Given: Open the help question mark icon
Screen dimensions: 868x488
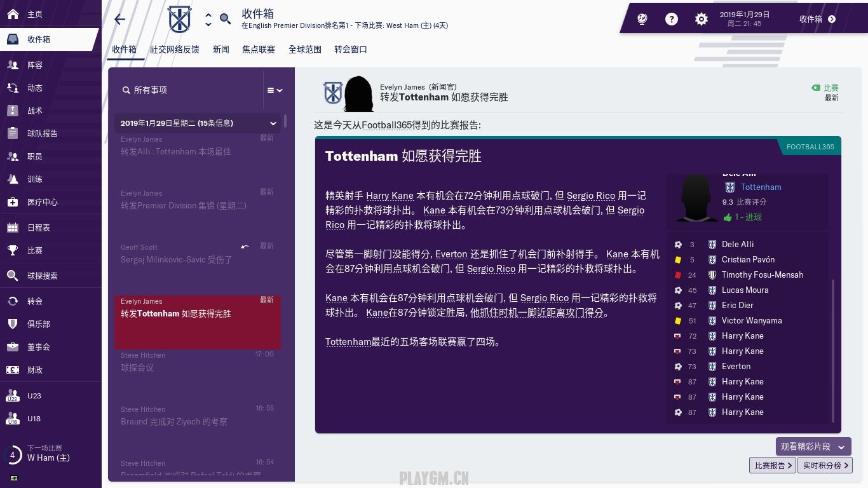Looking at the screenshot, I should click(672, 19).
